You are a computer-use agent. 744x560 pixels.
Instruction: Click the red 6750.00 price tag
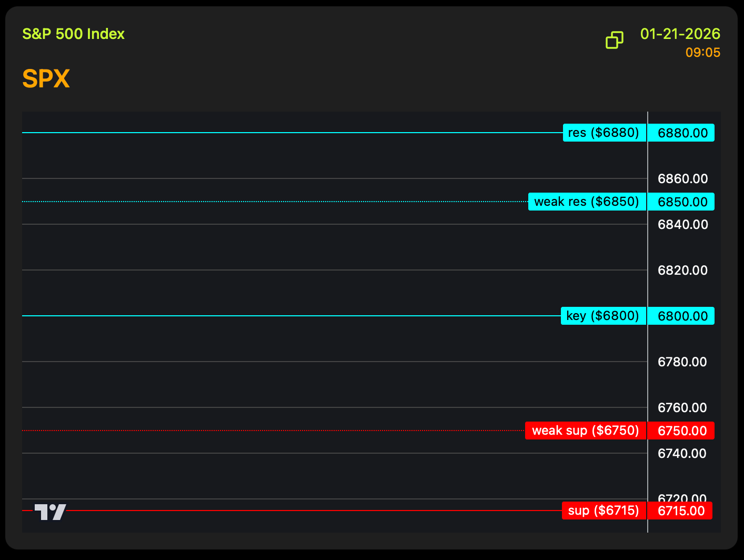(x=681, y=431)
